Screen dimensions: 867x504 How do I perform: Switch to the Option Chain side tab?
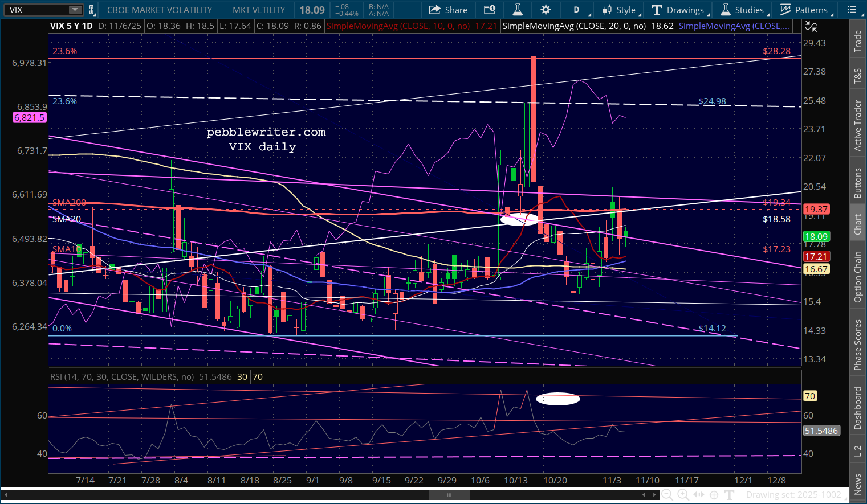click(x=857, y=277)
